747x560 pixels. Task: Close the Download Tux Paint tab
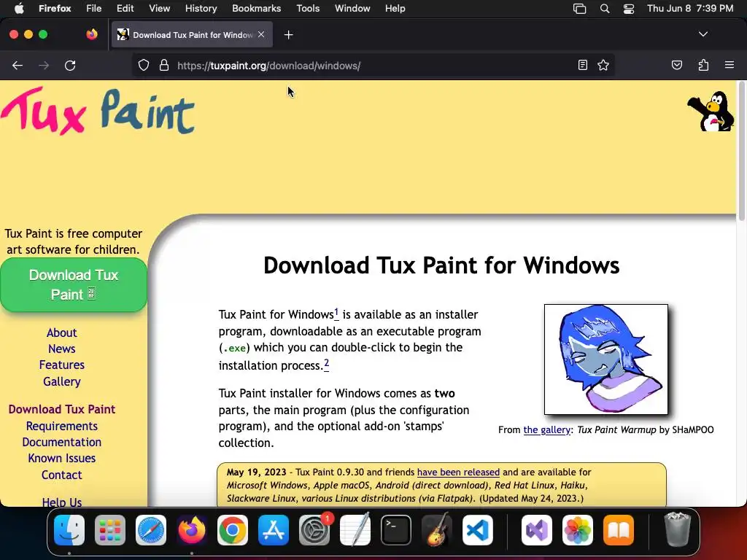(261, 34)
